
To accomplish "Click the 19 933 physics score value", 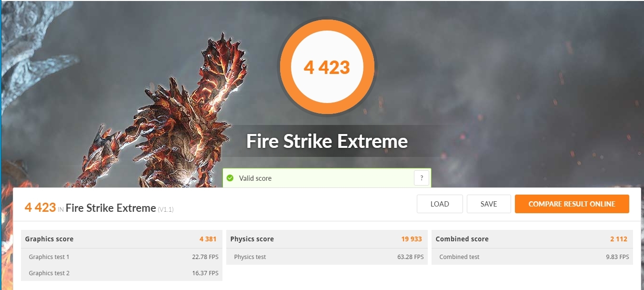I will [x=412, y=239].
